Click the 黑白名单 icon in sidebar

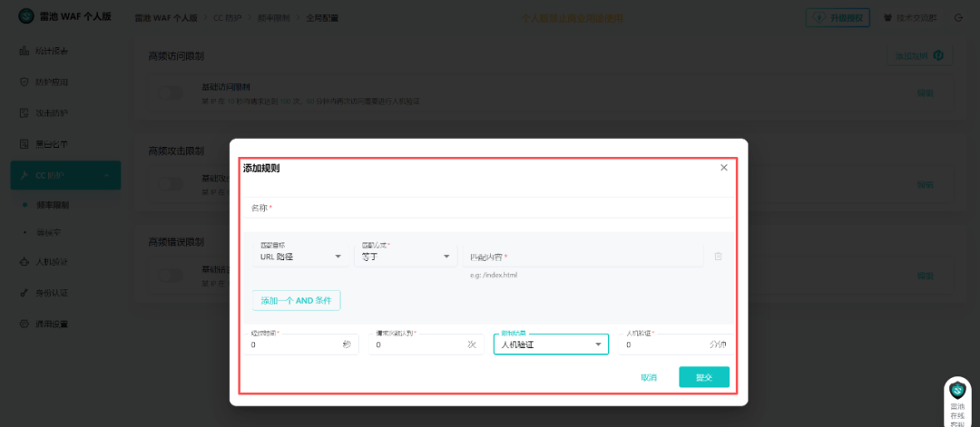[24, 144]
